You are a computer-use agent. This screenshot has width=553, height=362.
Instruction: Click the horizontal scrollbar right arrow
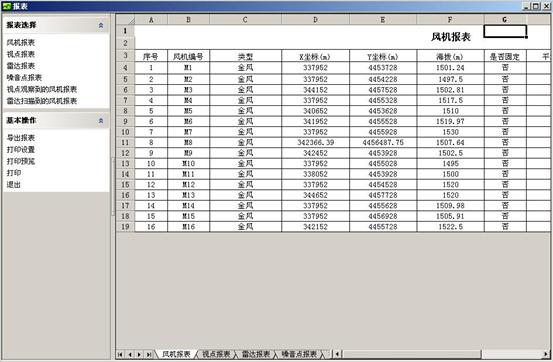(x=546, y=354)
